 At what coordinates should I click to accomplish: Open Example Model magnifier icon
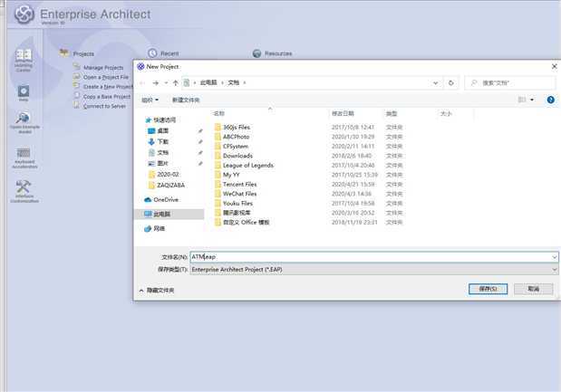pyautogui.click(x=23, y=118)
